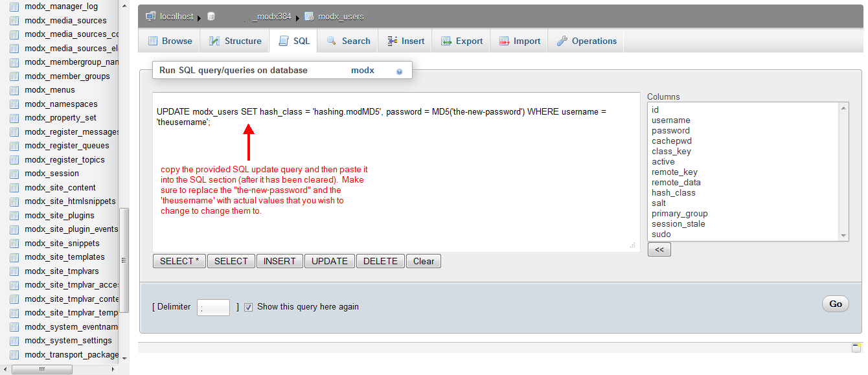Click the table icon beside modx_menus
Image resolution: width=868 pixels, height=375 pixels.
coord(14,90)
